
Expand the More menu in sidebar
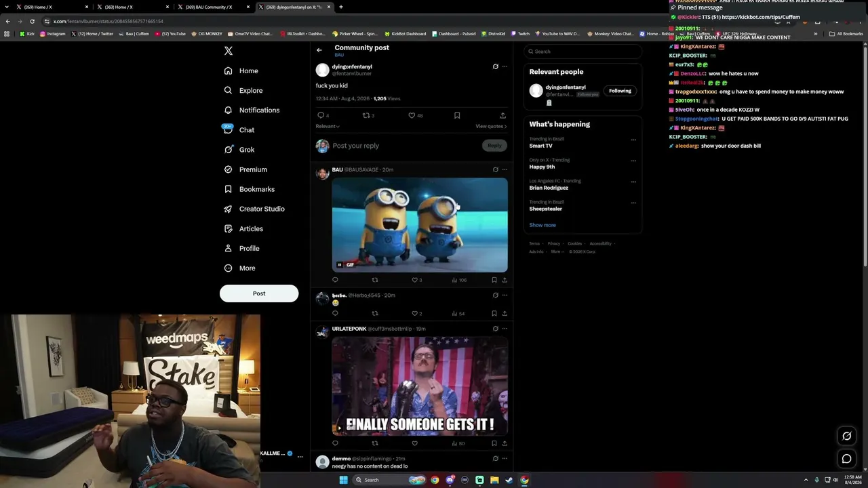coord(239,268)
